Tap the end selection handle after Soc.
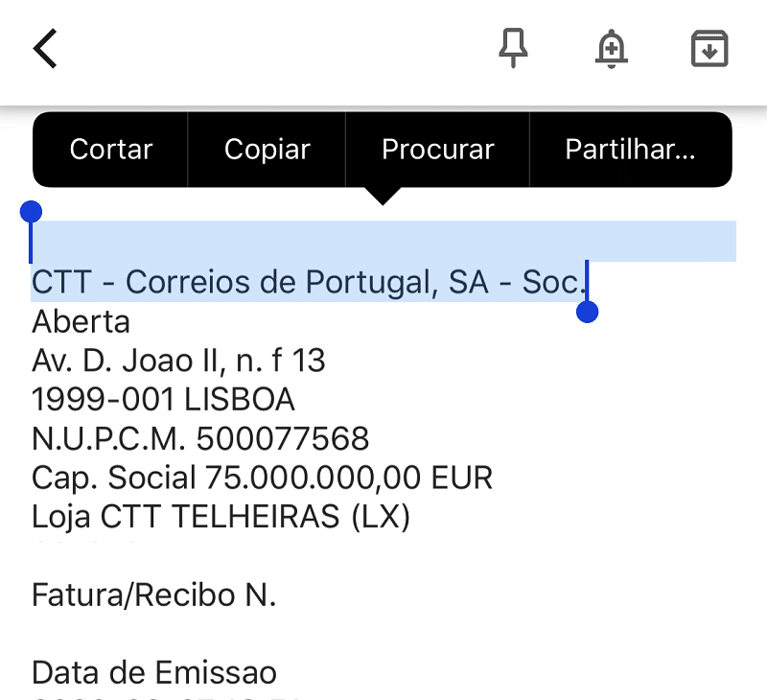 pos(587,312)
